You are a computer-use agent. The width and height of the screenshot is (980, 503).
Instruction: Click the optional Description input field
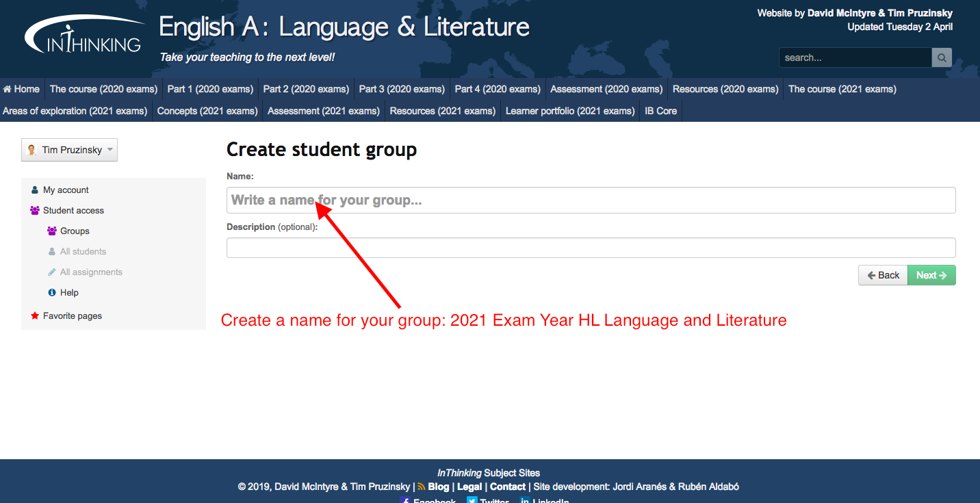coord(591,248)
